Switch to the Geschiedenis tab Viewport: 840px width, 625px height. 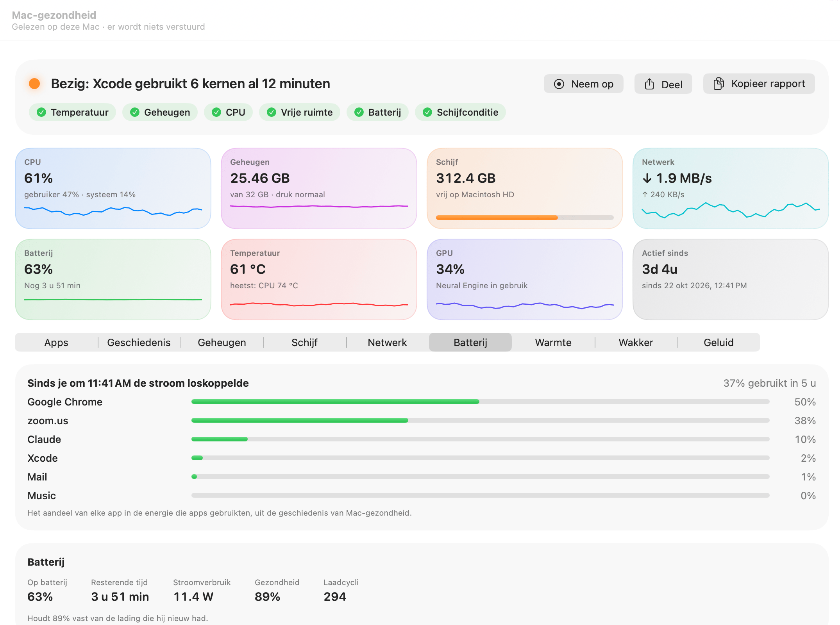pyautogui.click(x=139, y=343)
